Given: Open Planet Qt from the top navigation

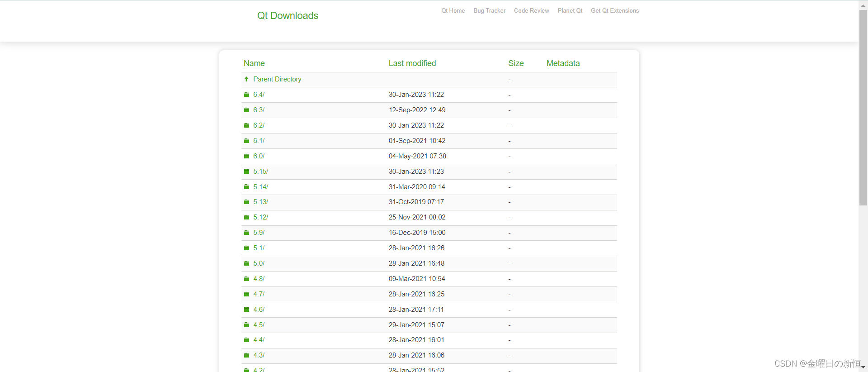Looking at the screenshot, I should [570, 10].
